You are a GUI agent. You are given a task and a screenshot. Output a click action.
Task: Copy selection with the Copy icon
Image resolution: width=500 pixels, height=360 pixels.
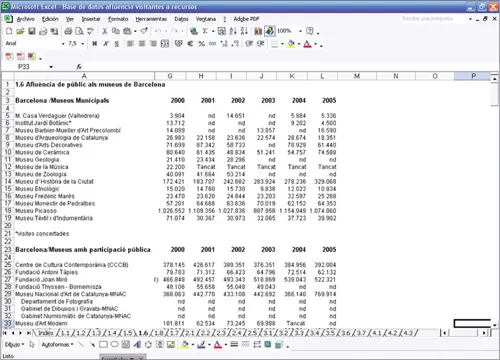[116, 31]
